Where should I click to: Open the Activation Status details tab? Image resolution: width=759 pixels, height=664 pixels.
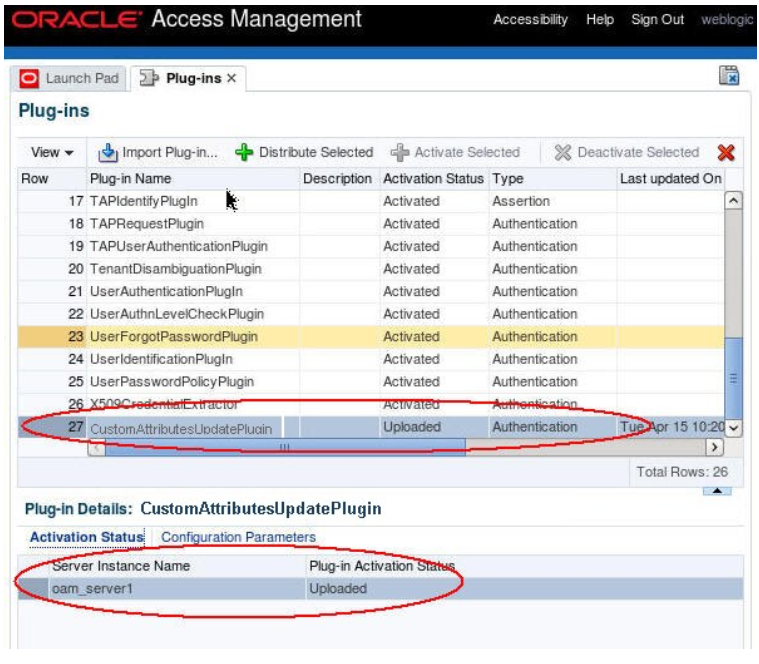(x=87, y=537)
